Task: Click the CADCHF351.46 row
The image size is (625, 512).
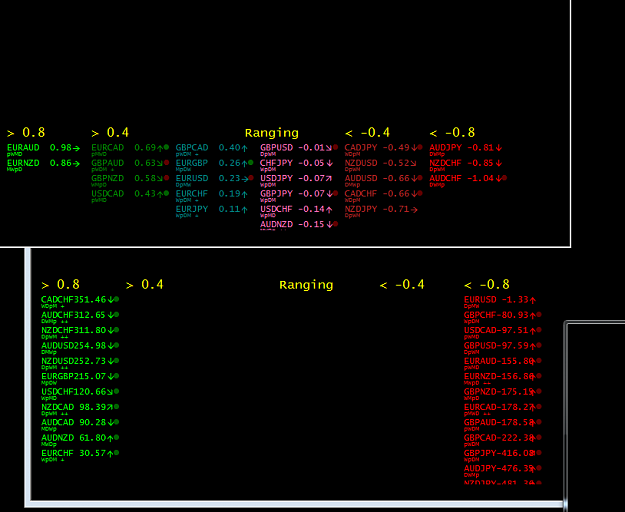Action: coord(80,300)
